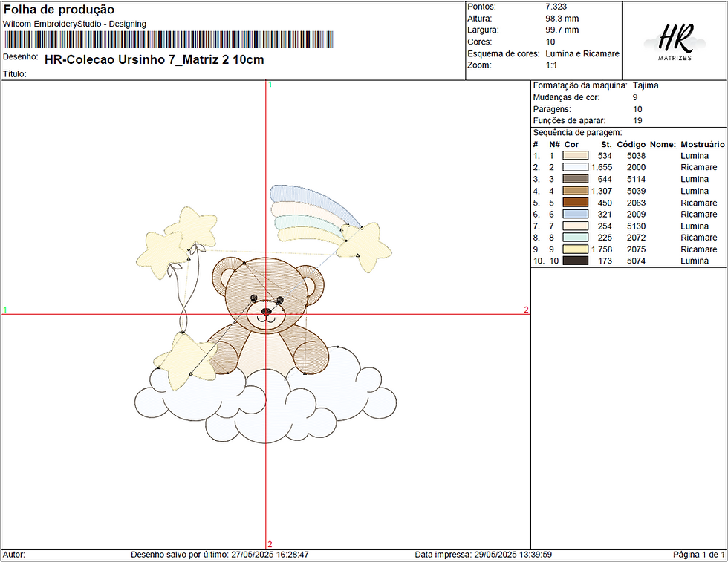728x562 pixels.
Task: Click the 'N#' column header
Action: tap(554, 144)
